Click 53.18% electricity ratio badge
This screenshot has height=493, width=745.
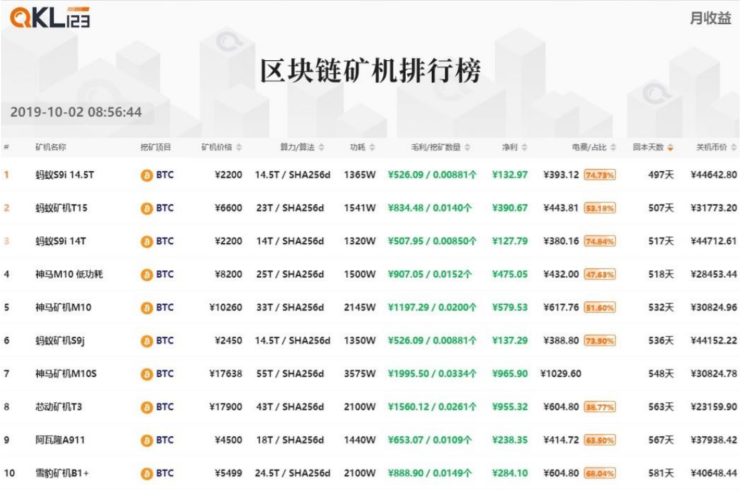pyautogui.click(x=600, y=209)
